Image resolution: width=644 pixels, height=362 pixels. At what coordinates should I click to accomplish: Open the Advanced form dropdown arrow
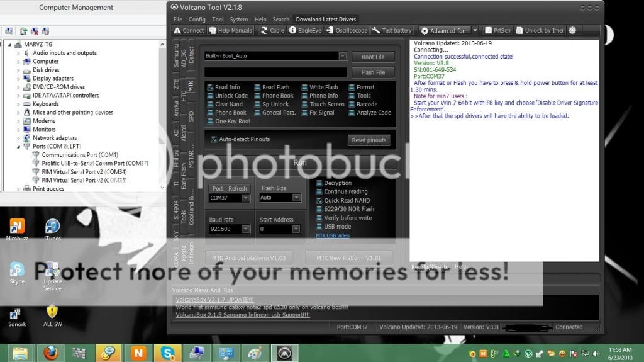click(x=475, y=30)
